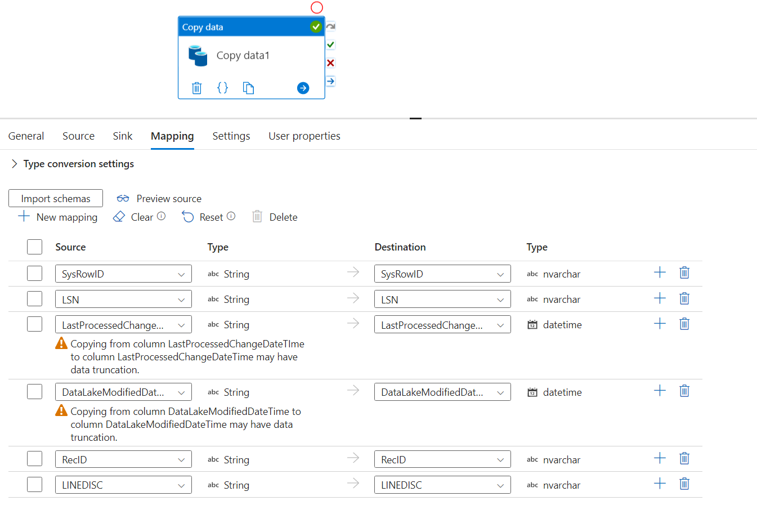
Task: Click Preview source
Action: point(159,198)
